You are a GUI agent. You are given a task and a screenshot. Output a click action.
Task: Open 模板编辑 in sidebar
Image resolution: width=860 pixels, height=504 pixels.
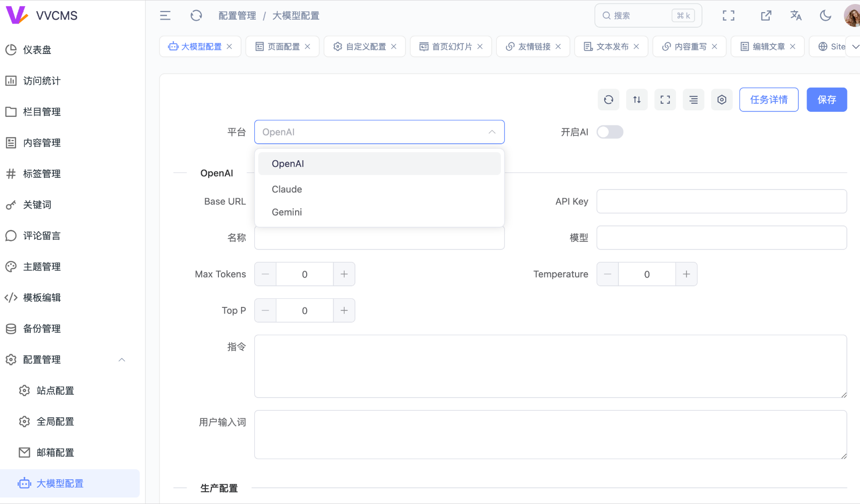70,298
